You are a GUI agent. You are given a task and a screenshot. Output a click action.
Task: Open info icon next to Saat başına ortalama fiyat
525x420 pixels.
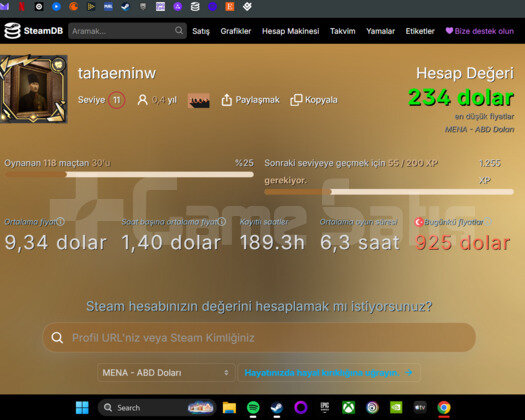point(222,221)
